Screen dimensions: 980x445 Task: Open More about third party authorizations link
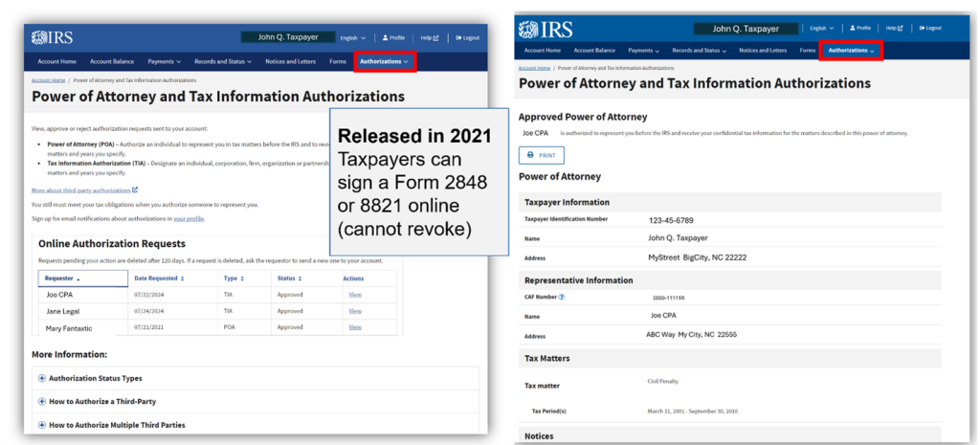pos(84,190)
